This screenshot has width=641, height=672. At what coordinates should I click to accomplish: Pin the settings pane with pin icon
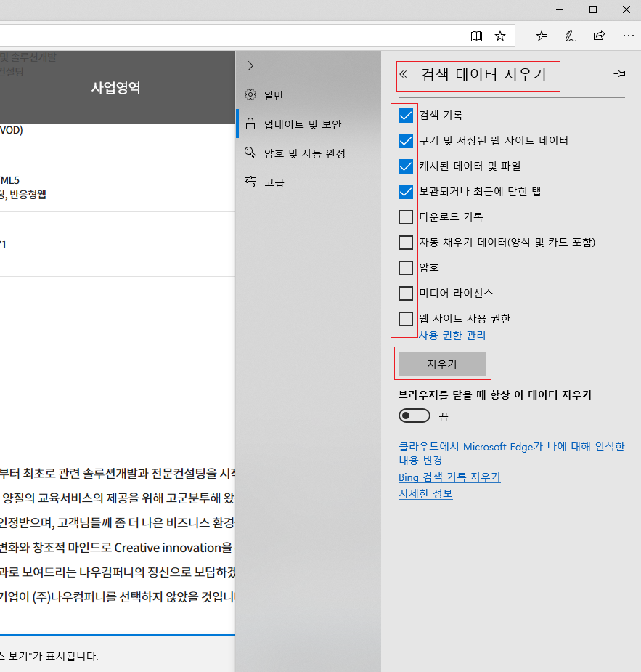(x=619, y=74)
